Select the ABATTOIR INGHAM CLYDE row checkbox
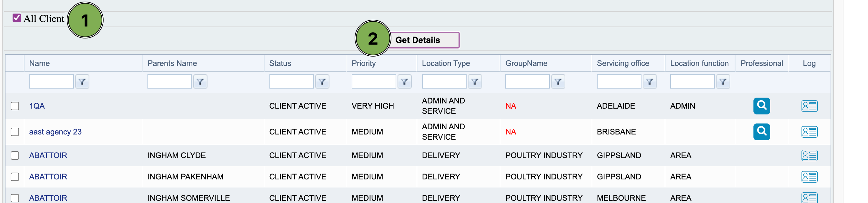The image size is (868, 203). (x=15, y=155)
